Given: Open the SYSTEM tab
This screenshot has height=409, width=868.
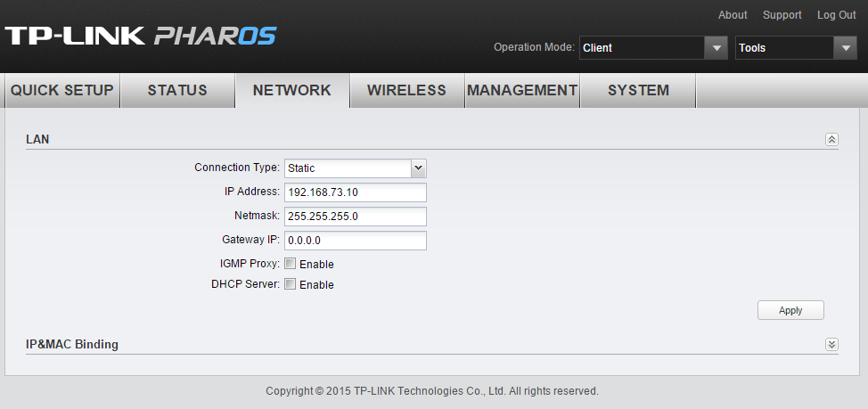Looking at the screenshot, I should click(638, 90).
